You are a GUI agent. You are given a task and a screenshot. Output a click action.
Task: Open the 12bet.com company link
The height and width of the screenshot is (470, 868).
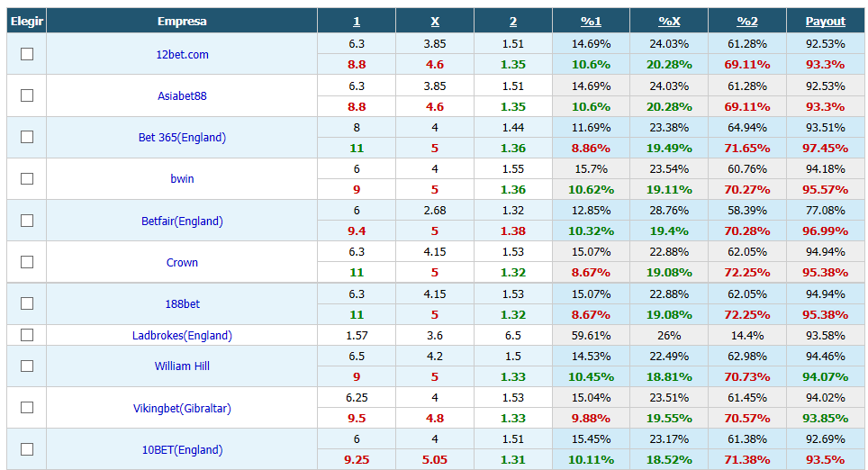[x=182, y=54]
